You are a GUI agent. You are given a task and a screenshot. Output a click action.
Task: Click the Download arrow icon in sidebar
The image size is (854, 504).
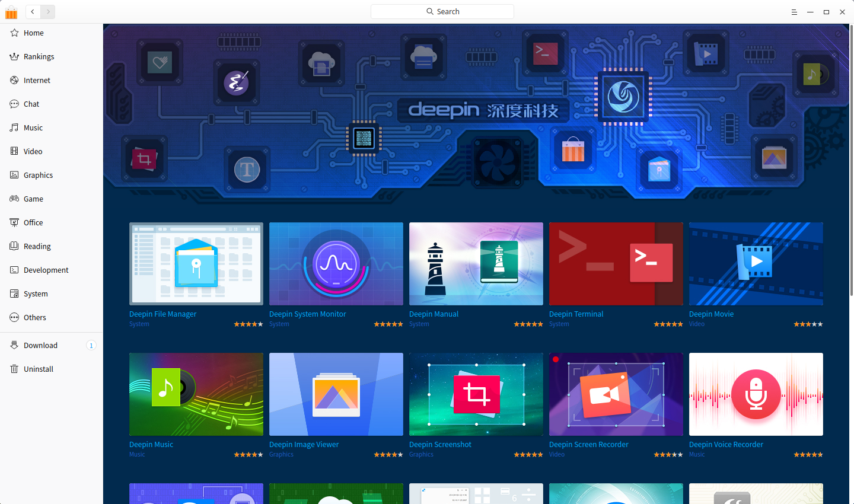coord(14,345)
